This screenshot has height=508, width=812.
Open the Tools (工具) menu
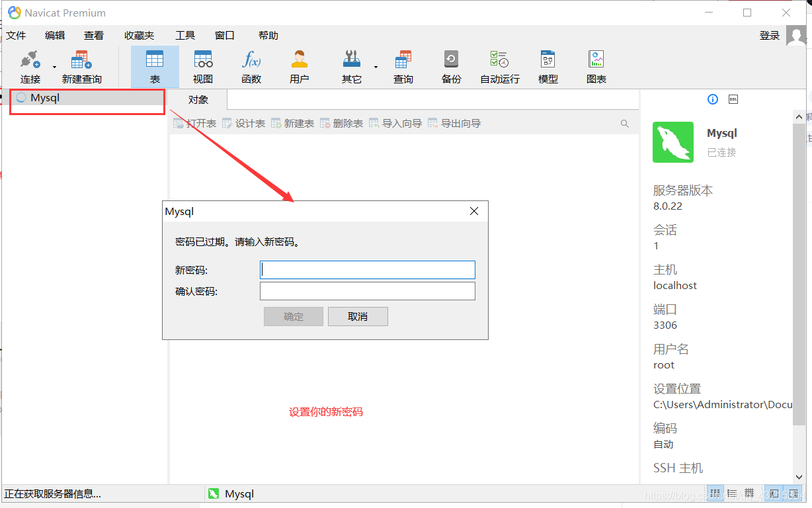185,36
